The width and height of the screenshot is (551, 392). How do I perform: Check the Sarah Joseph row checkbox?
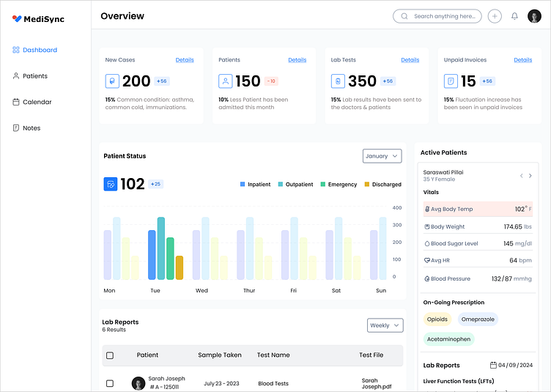(110, 383)
